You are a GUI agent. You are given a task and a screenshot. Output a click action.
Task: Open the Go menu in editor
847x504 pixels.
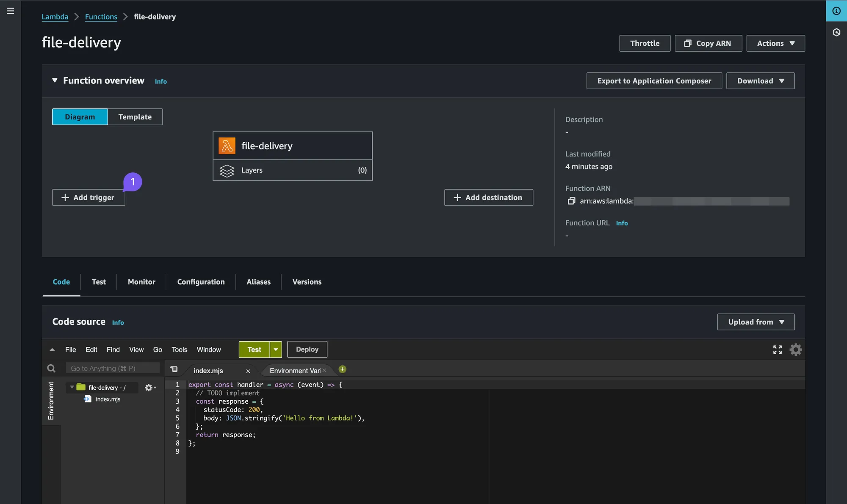[x=158, y=350]
